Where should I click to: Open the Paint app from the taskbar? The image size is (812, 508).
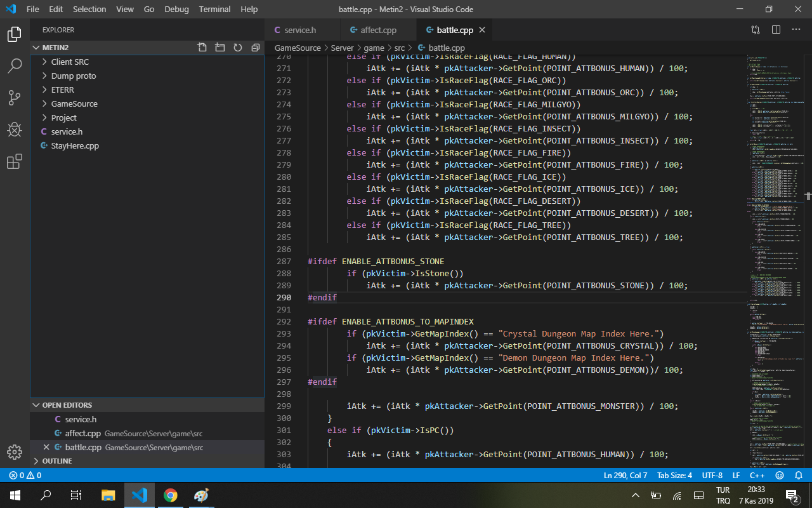coord(200,495)
